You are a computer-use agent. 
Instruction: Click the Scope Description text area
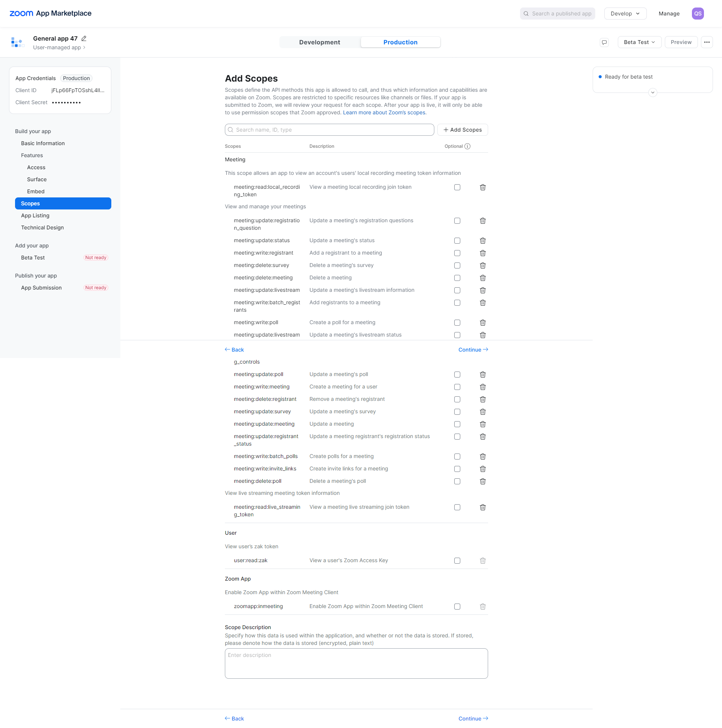[x=356, y=663]
